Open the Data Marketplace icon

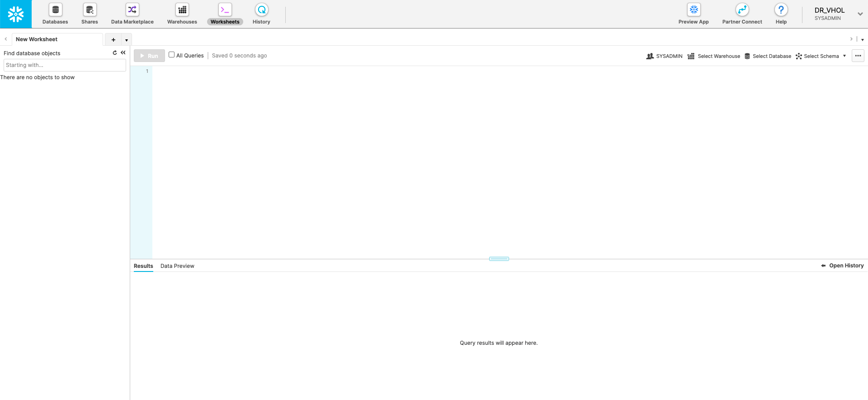(x=132, y=10)
